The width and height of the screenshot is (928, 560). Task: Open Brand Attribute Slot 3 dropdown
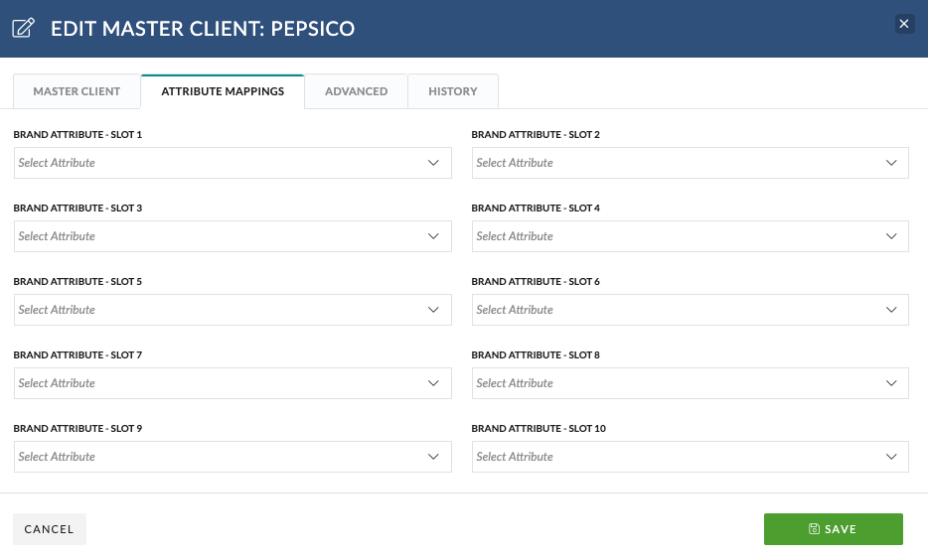232,236
